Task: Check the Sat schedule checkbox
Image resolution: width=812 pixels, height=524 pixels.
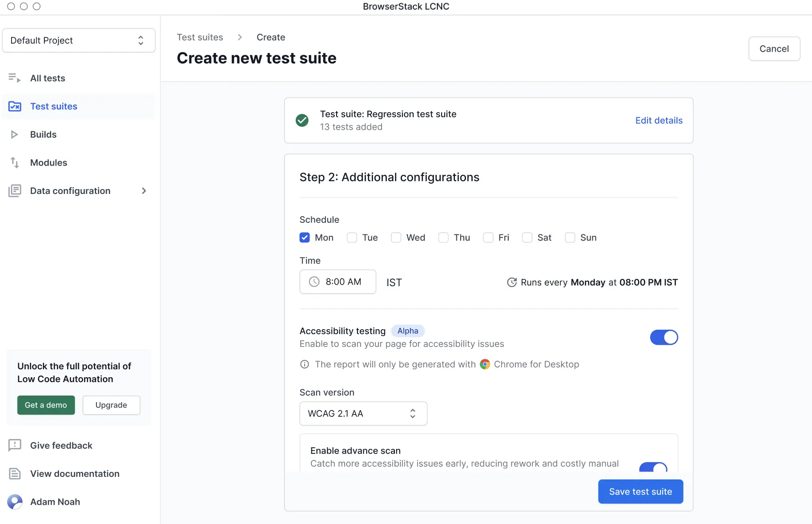Action: click(527, 238)
